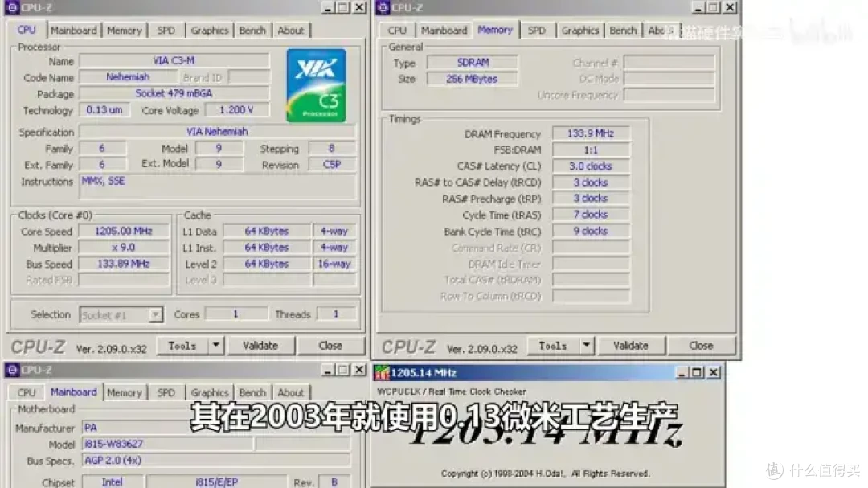The width and height of the screenshot is (868, 488).
Task: Minimize the Memory CPU-Z window
Action: [x=698, y=8]
